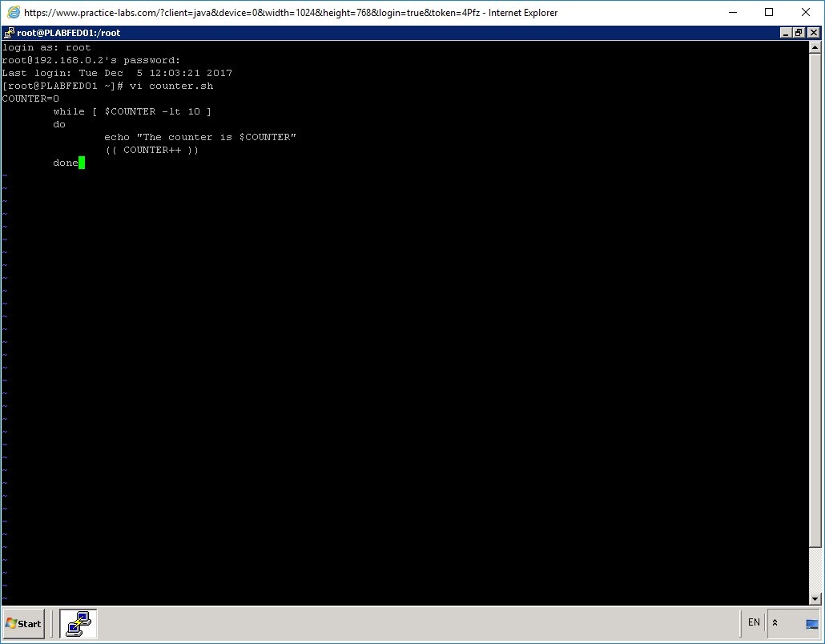The width and height of the screenshot is (825, 644).
Task: Restore the terminal session window
Action: (x=799, y=32)
